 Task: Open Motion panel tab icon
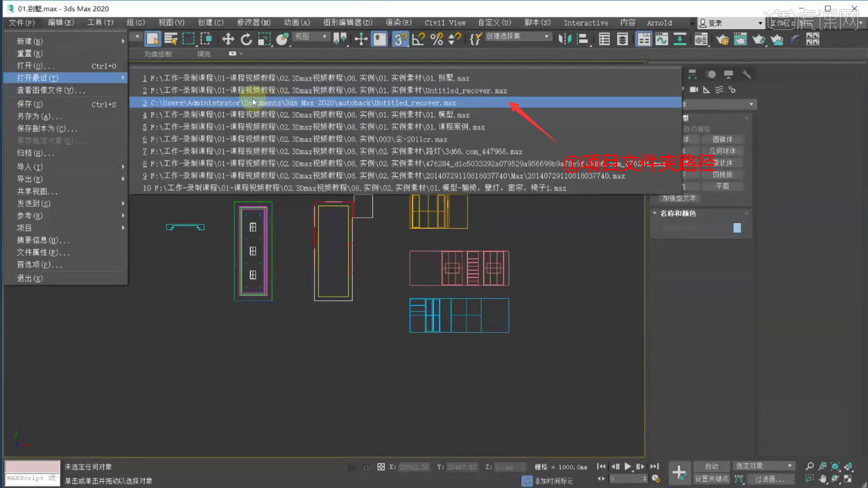[711, 74]
